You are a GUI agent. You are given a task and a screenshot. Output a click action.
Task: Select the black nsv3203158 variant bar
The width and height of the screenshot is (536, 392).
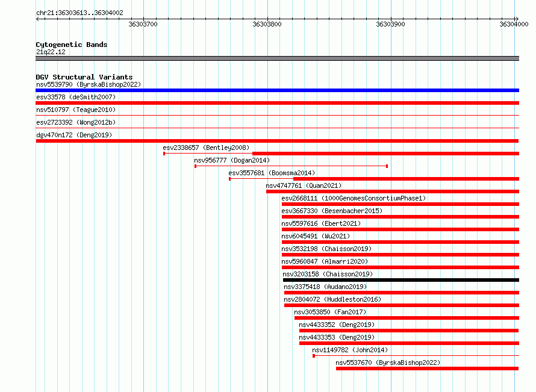click(401, 280)
